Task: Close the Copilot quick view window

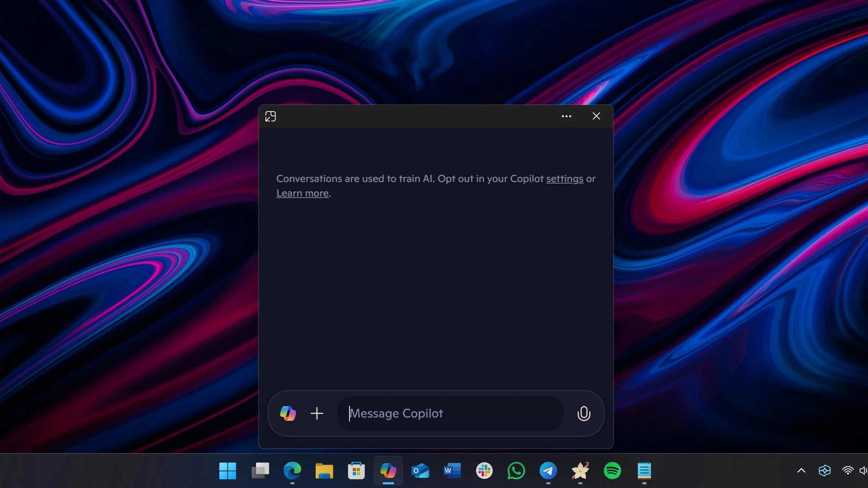Action: (x=596, y=116)
